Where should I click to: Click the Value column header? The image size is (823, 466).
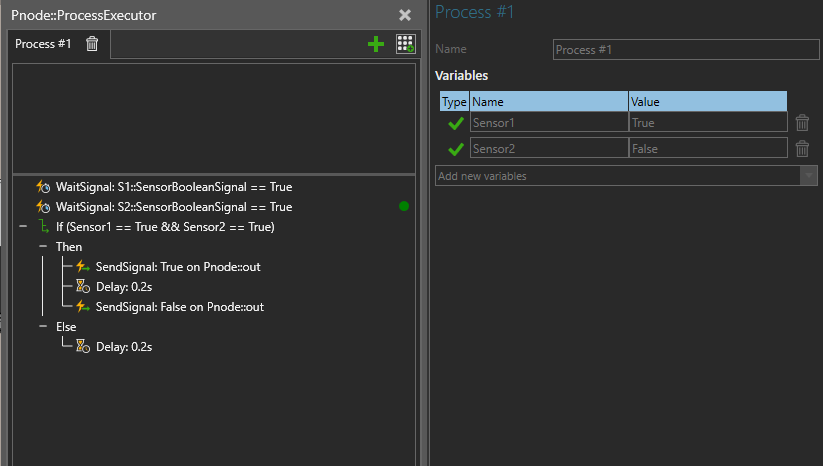[708, 101]
